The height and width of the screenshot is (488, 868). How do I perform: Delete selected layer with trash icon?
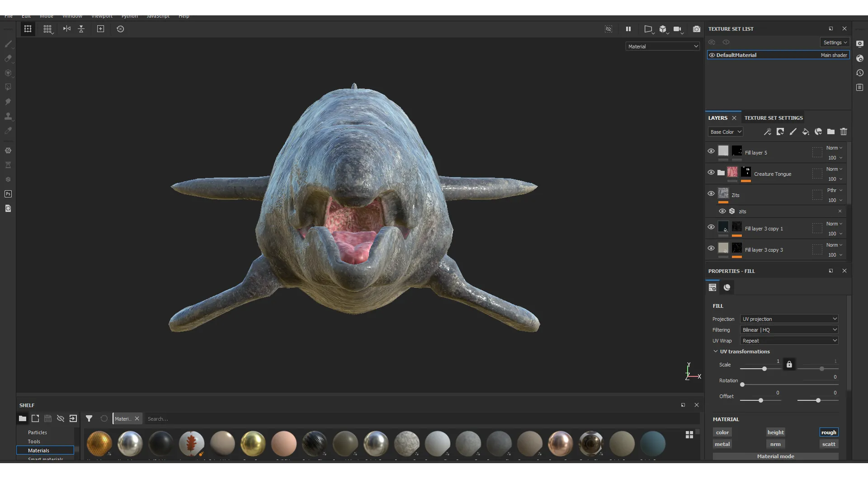(844, 132)
